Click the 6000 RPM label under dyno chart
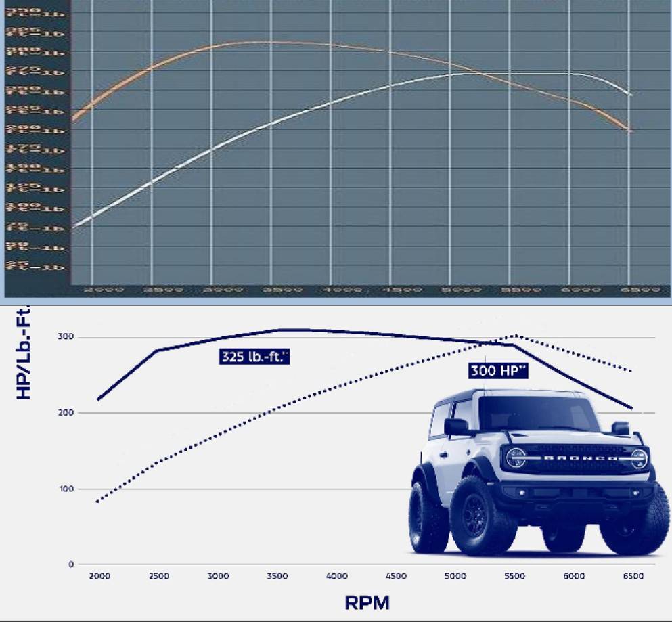This screenshot has width=672, height=622. 581,290
